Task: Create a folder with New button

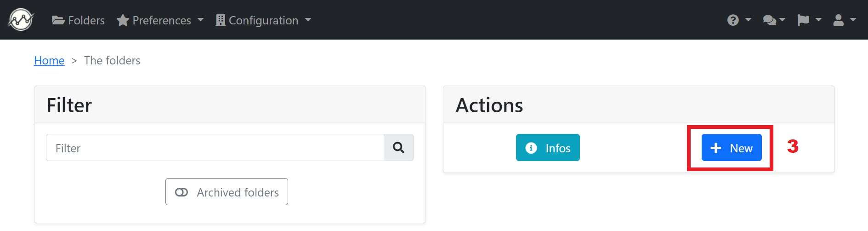Action: [x=732, y=148]
